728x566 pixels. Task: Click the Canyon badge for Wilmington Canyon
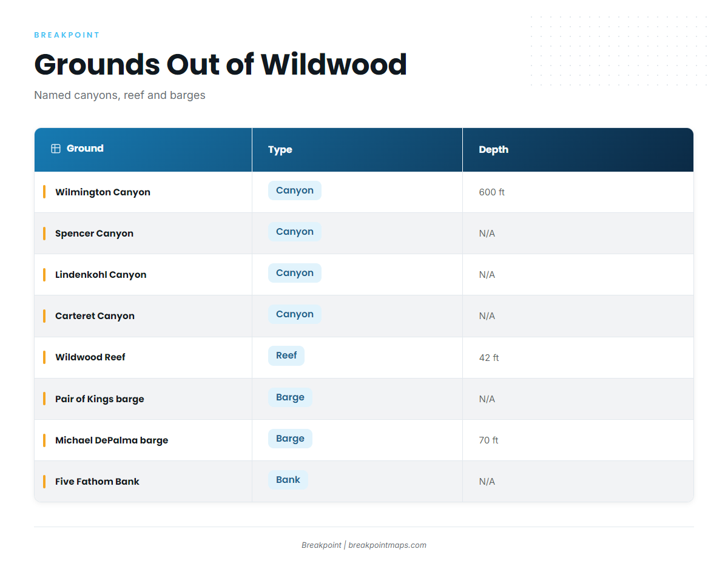[x=295, y=190]
